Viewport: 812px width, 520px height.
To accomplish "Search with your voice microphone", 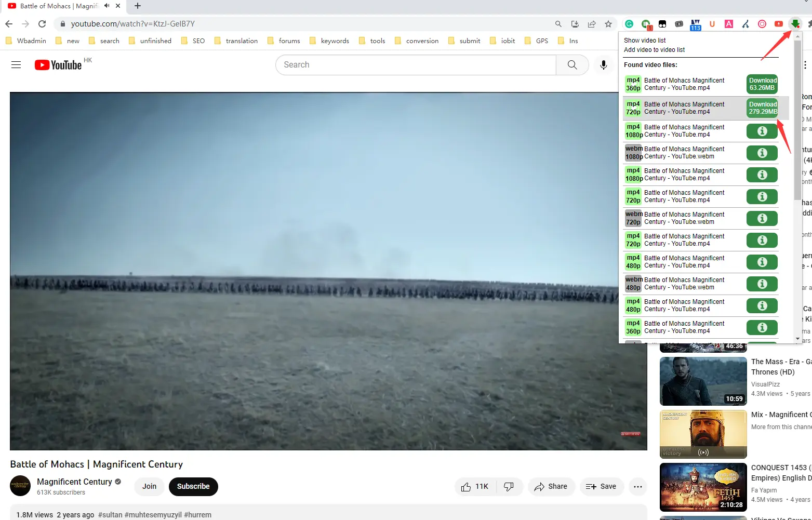I will (603, 65).
